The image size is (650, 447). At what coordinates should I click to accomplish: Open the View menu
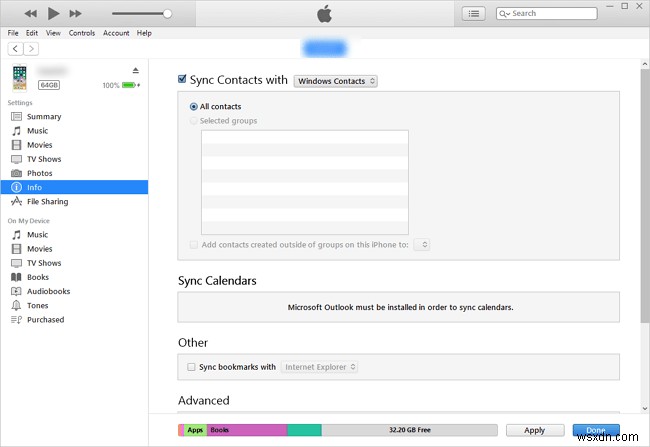tap(53, 33)
